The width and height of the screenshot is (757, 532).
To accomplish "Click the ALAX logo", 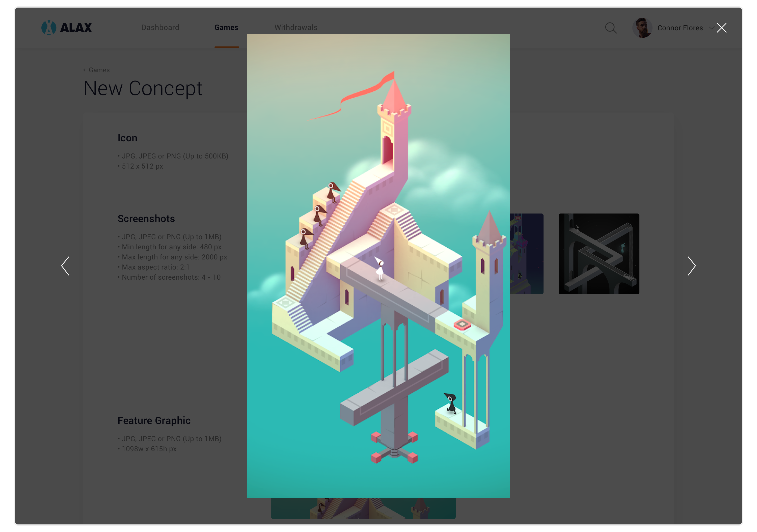I will [x=67, y=28].
